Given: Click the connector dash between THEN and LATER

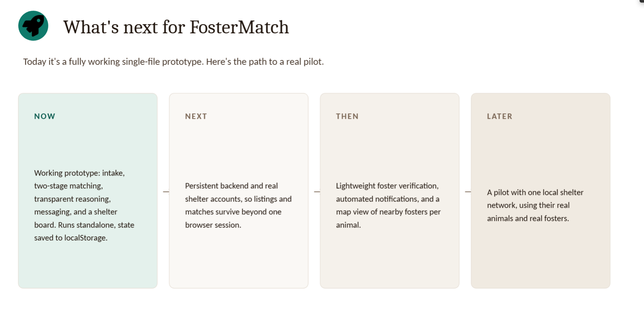Looking at the screenshot, I should [468, 192].
